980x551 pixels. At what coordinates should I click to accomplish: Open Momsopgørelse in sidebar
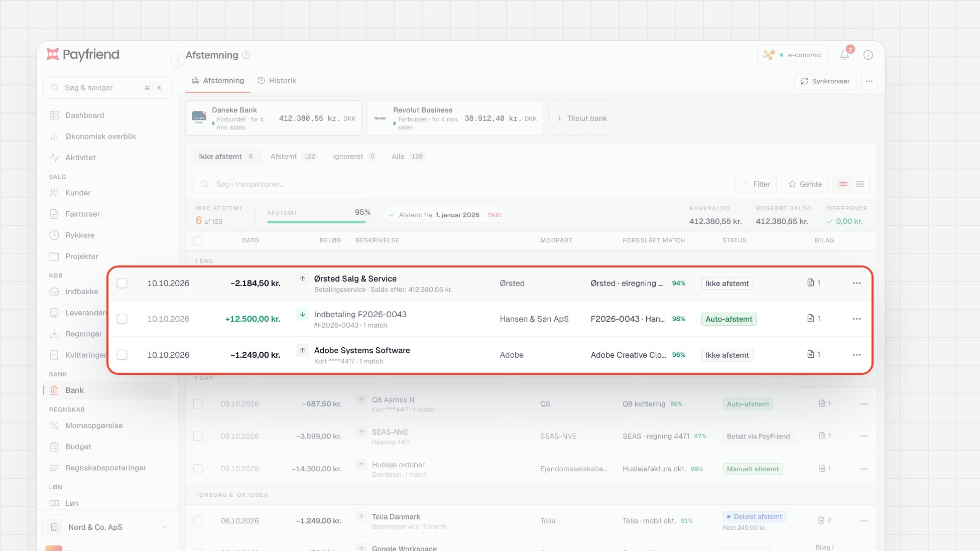coord(107,426)
